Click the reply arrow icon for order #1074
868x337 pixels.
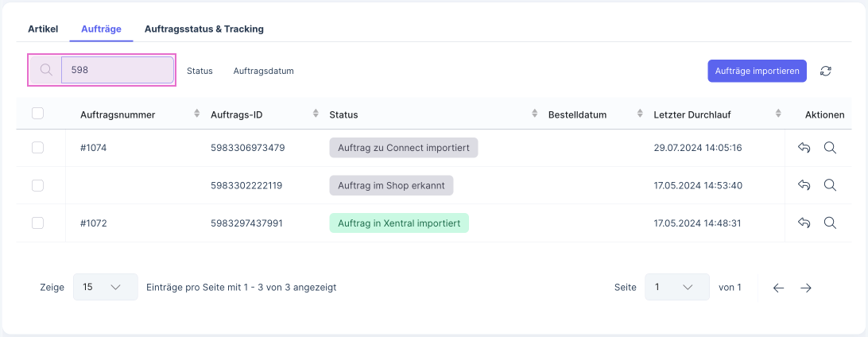tap(804, 148)
